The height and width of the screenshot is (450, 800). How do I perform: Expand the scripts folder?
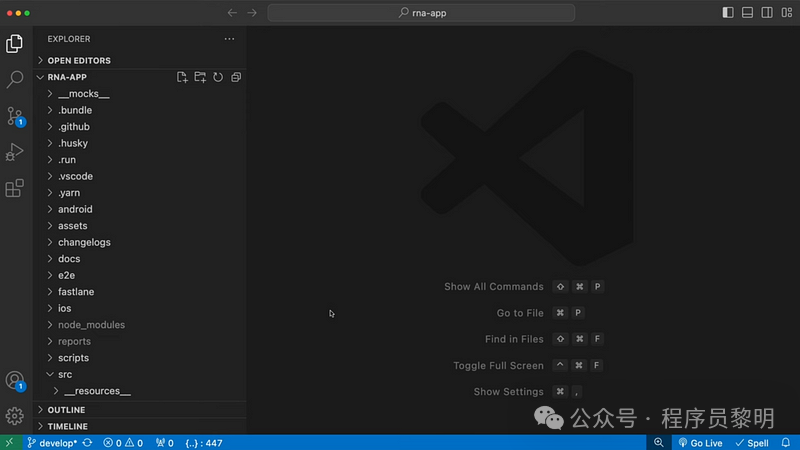click(x=140, y=358)
